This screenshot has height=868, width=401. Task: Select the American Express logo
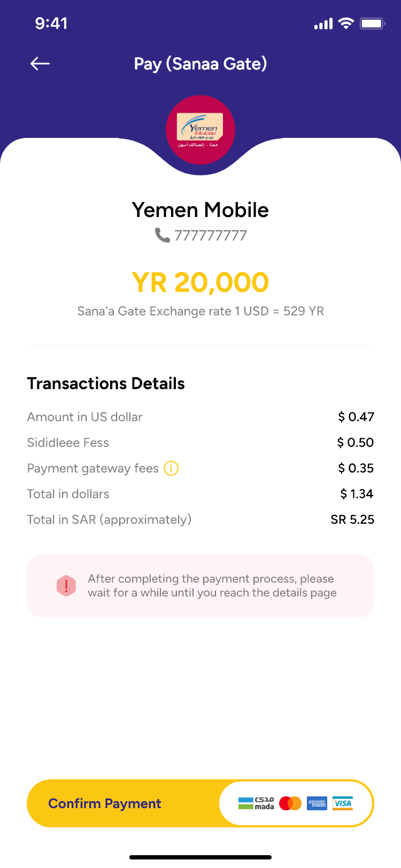coord(317,803)
